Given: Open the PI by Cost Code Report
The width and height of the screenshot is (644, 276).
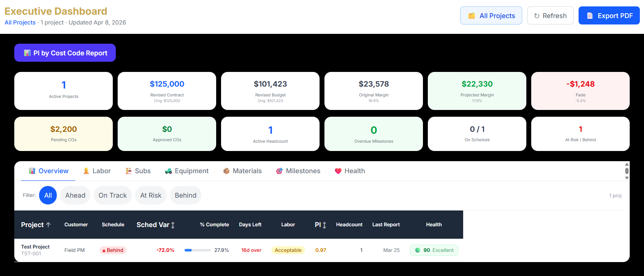Looking at the screenshot, I should pyautogui.click(x=65, y=53).
